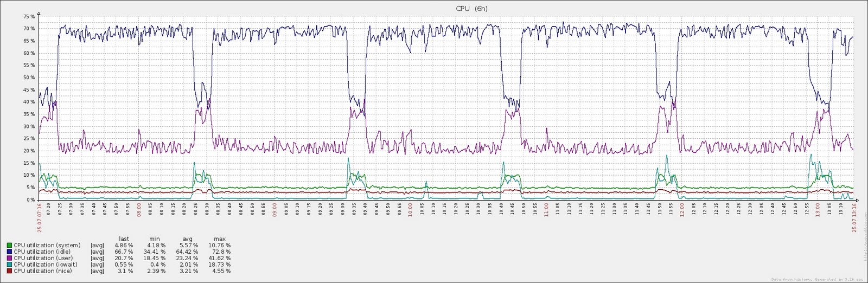Screen dimensions: 868x283
Task: Select nice last value 3.1 %
Action: click(125, 271)
